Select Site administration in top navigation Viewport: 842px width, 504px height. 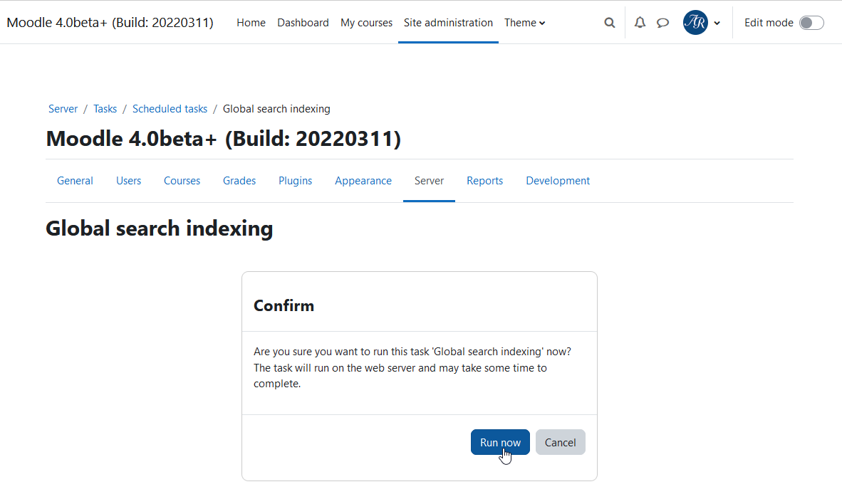tap(448, 23)
